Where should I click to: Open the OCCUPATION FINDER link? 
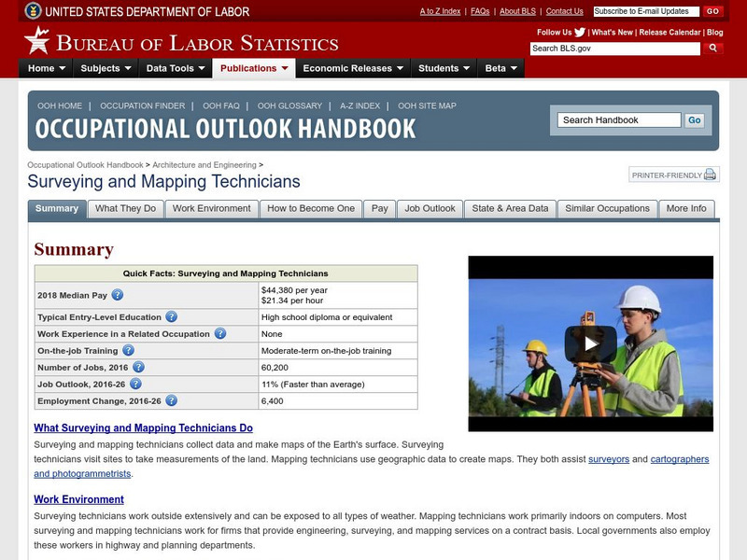143,105
